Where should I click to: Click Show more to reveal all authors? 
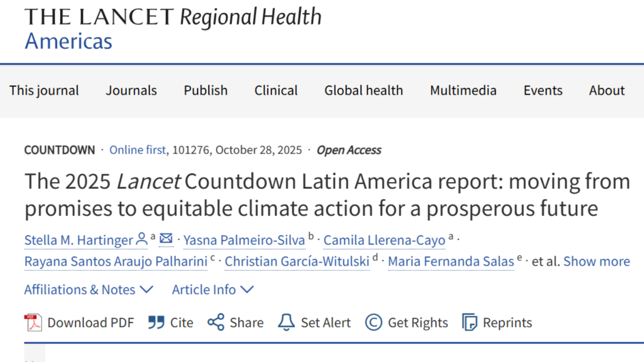click(x=596, y=261)
